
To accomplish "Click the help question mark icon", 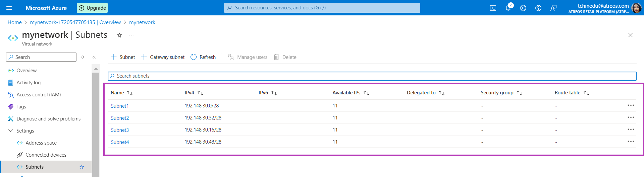I will [538, 8].
